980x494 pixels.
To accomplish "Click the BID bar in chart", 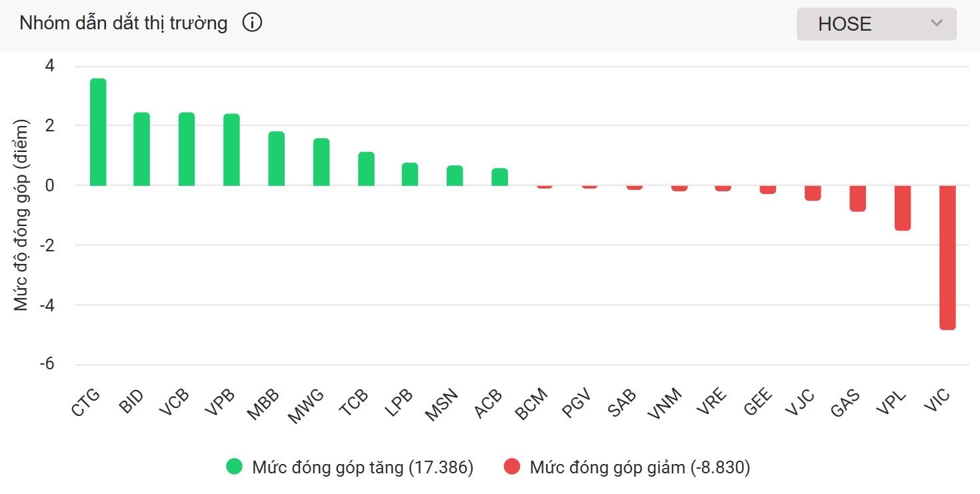I will pos(141,149).
